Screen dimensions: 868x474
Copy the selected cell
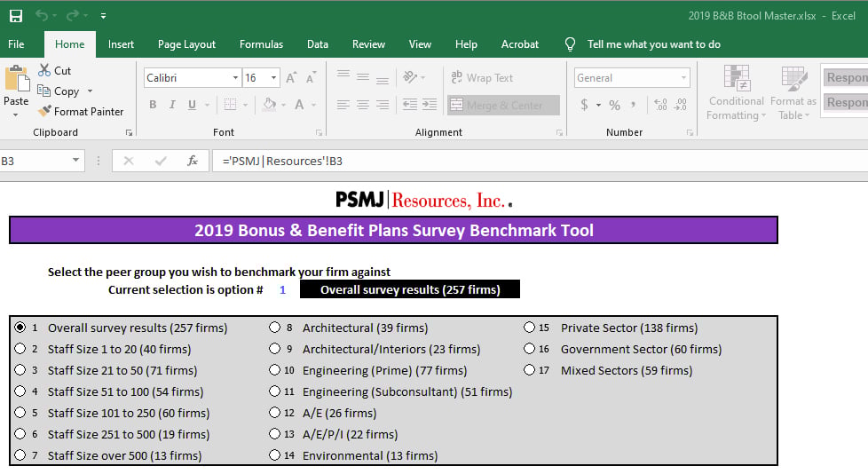click(58, 91)
